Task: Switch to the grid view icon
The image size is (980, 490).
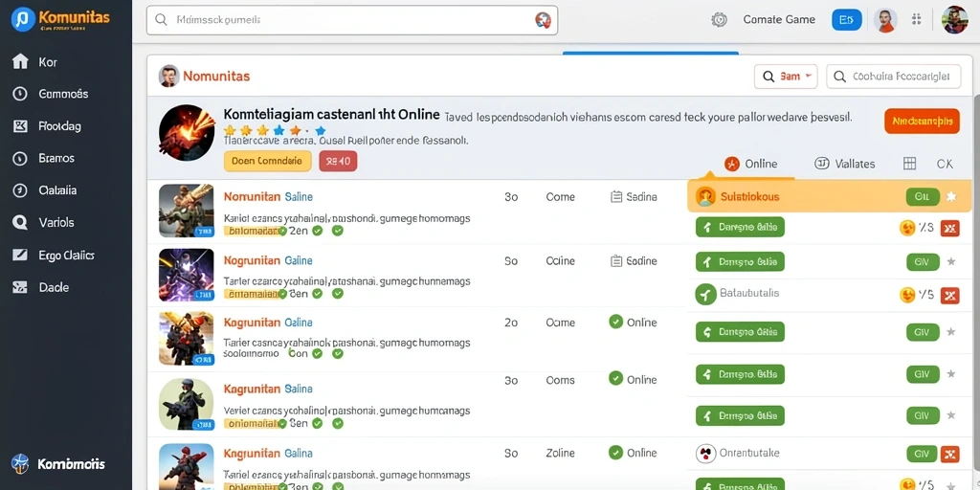Action: (x=910, y=164)
